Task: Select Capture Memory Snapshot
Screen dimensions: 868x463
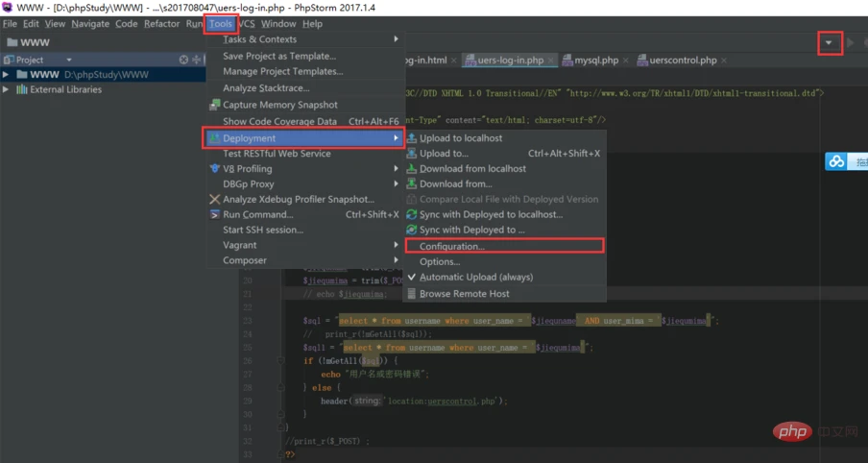Action: click(x=304, y=105)
